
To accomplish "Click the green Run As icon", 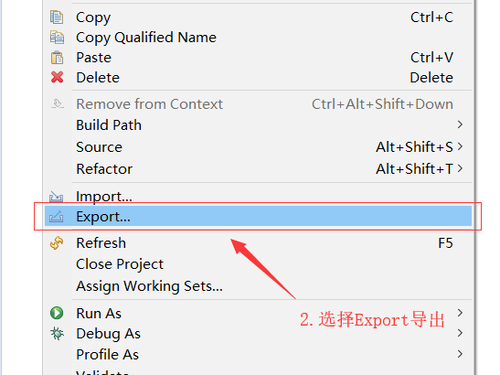I will 57,313.
